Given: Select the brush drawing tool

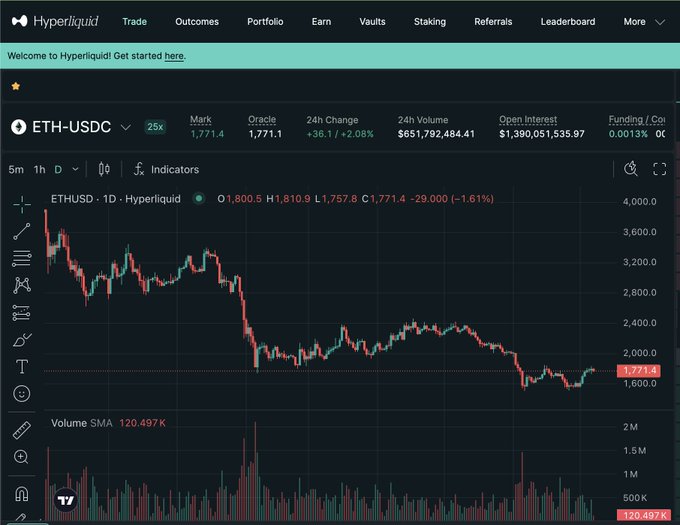Looking at the screenshot, I should click(22, 340).
